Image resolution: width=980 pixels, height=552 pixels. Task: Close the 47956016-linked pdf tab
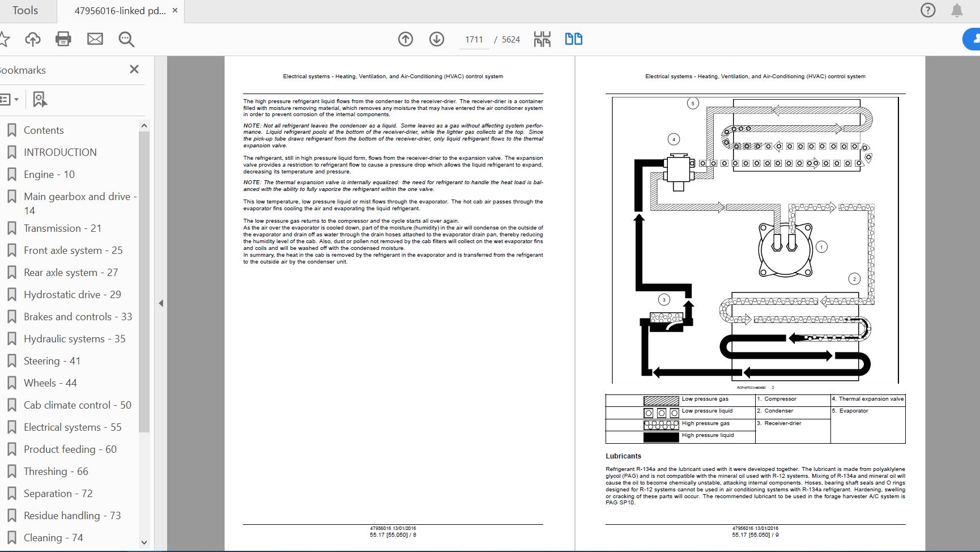[175, 11]
